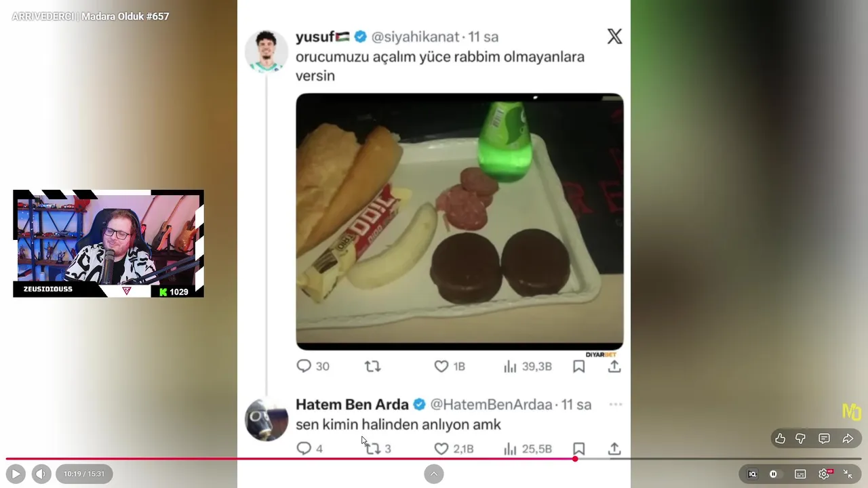Open the HD settings gear menu
Image resolution: width=868 pixels, height=488 pixels.
click(825, 474)
